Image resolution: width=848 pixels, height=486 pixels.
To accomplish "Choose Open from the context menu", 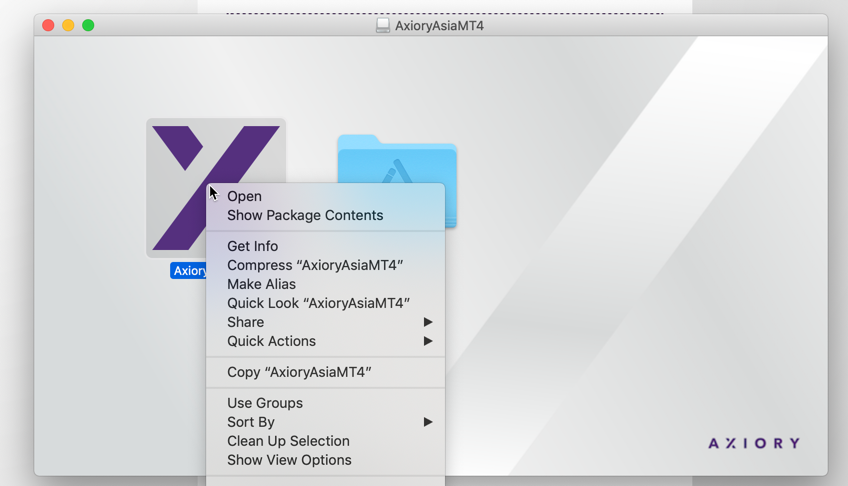I will click(x=326, y=196).
